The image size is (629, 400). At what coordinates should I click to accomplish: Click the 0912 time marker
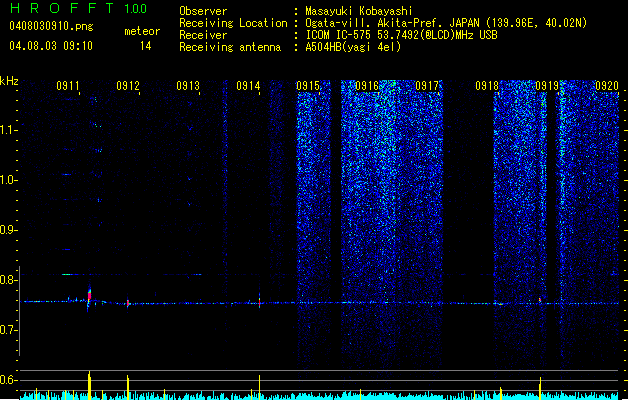pos(128,86)
